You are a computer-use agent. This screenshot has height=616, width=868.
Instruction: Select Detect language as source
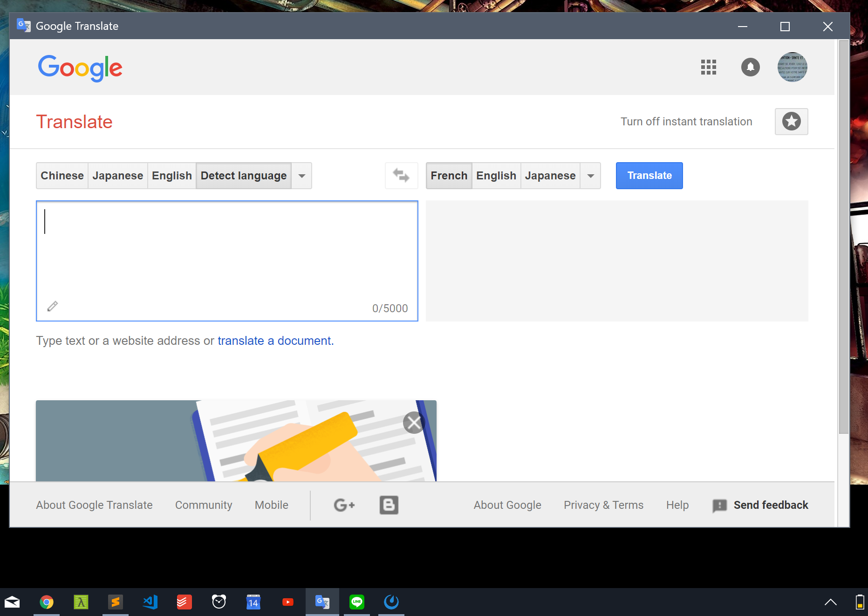(x=243, y=176)
